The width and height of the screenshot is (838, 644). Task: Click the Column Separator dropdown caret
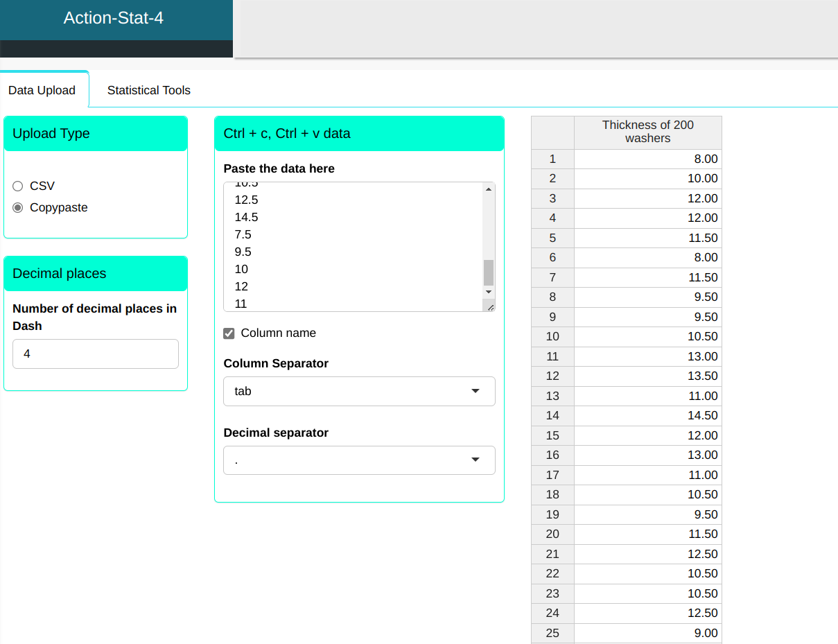point(475,391)
